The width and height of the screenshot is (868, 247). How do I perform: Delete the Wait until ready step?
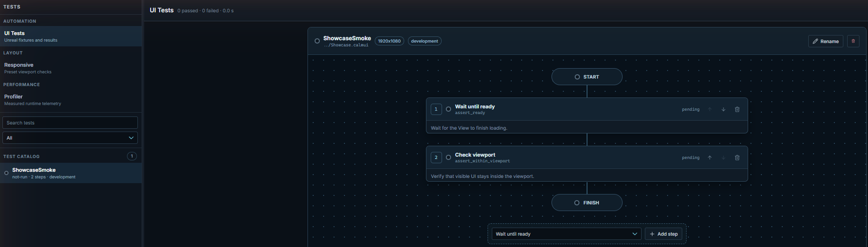click(x=737, y=109)
